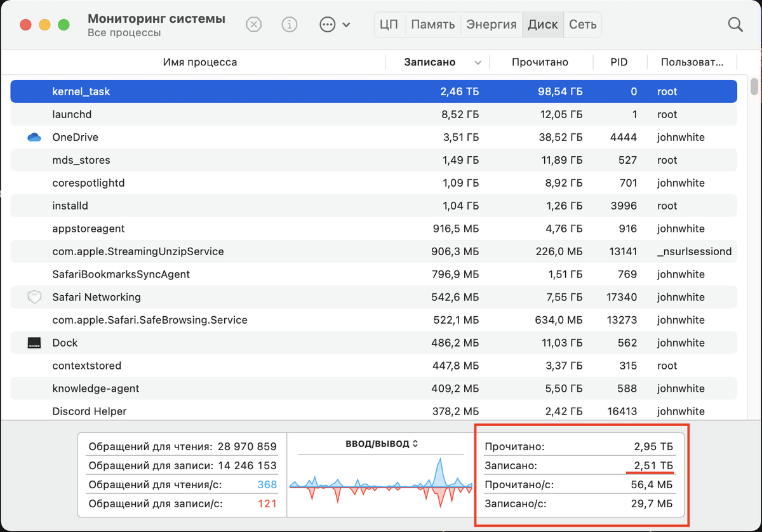Select the appstoreagent process
The width and height of the screenshot is (762, 532).
[88, 229]
